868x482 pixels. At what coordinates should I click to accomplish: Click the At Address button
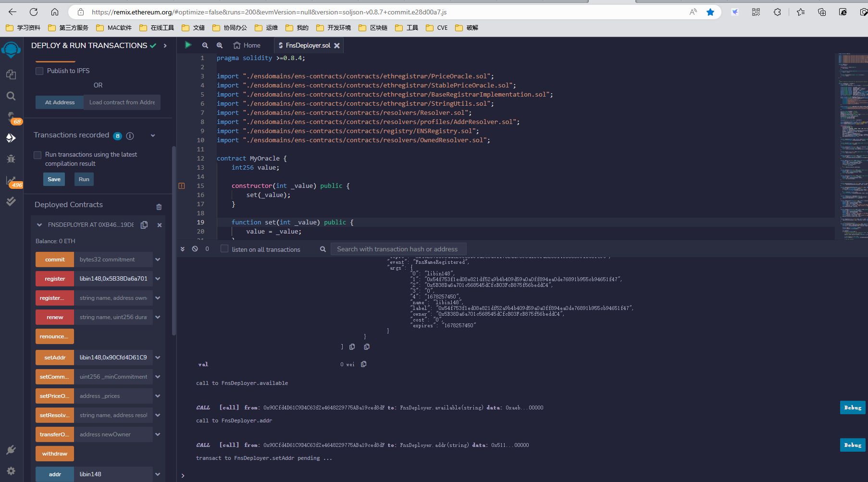pos(60,102)
